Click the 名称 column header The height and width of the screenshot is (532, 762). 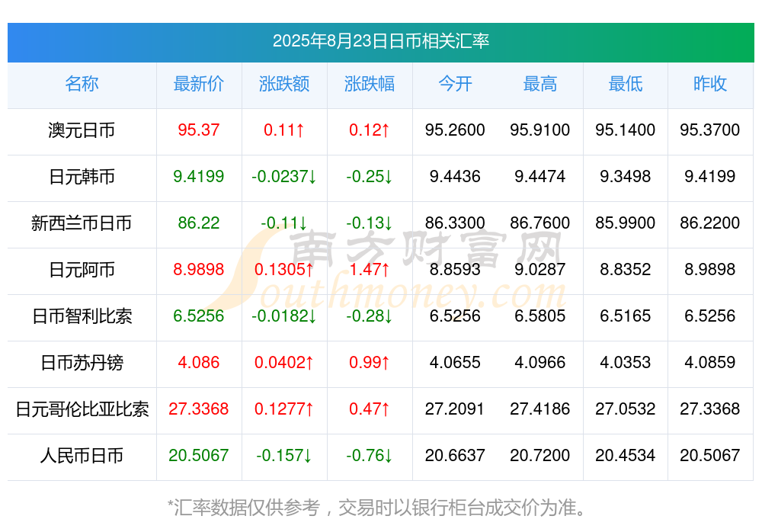click(x=82, y=84)
